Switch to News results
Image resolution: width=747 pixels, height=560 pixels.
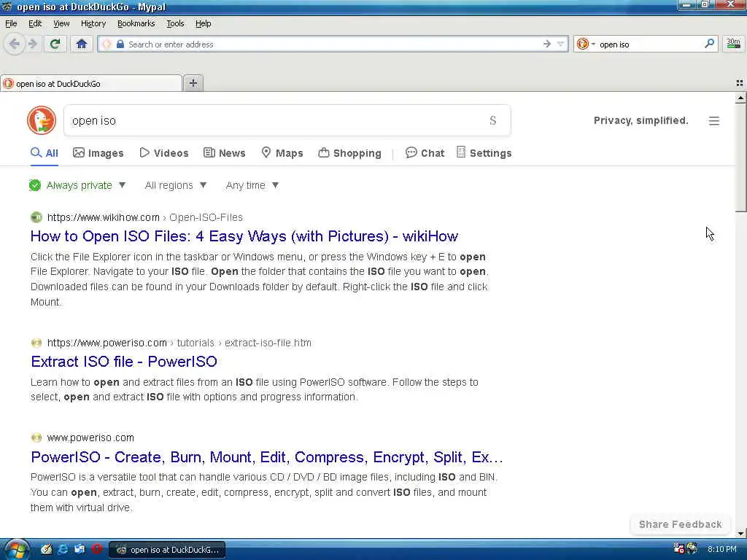tap(225, 153)
